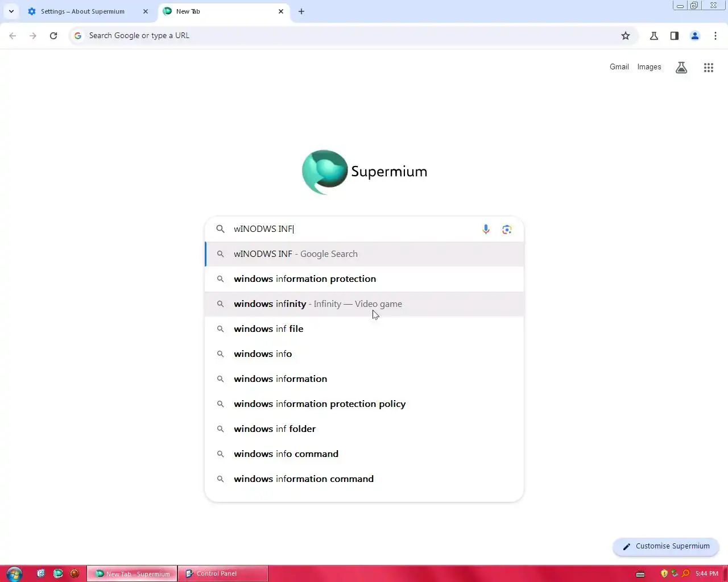The width and height of the screenshot is (728, 582).
Task: Bookmark this tab with star icon
Action: 626,35
